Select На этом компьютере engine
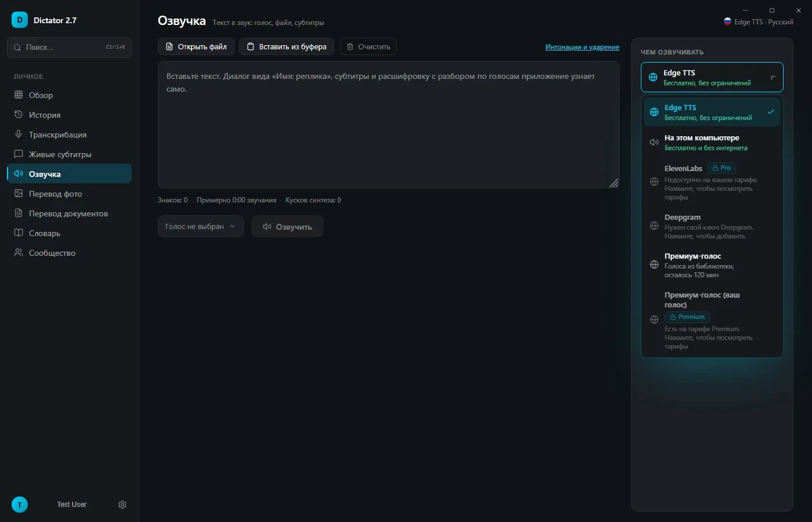 (x=712, y=142)
